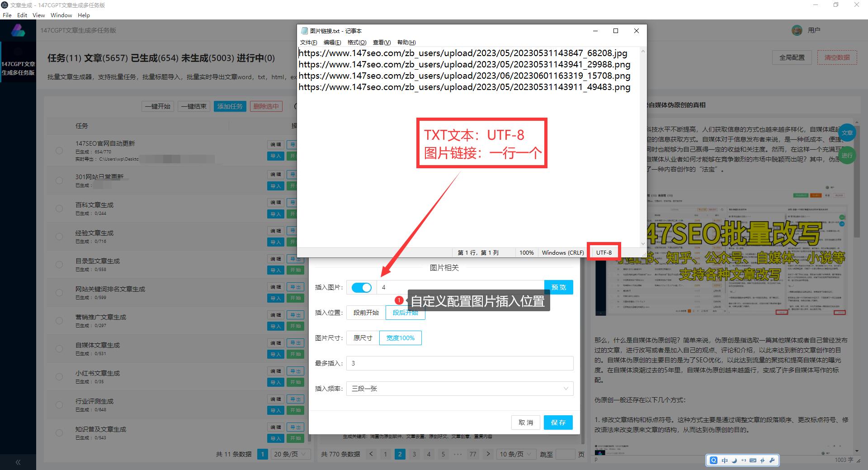Open the 20条/页 page size dropdown

290,454
